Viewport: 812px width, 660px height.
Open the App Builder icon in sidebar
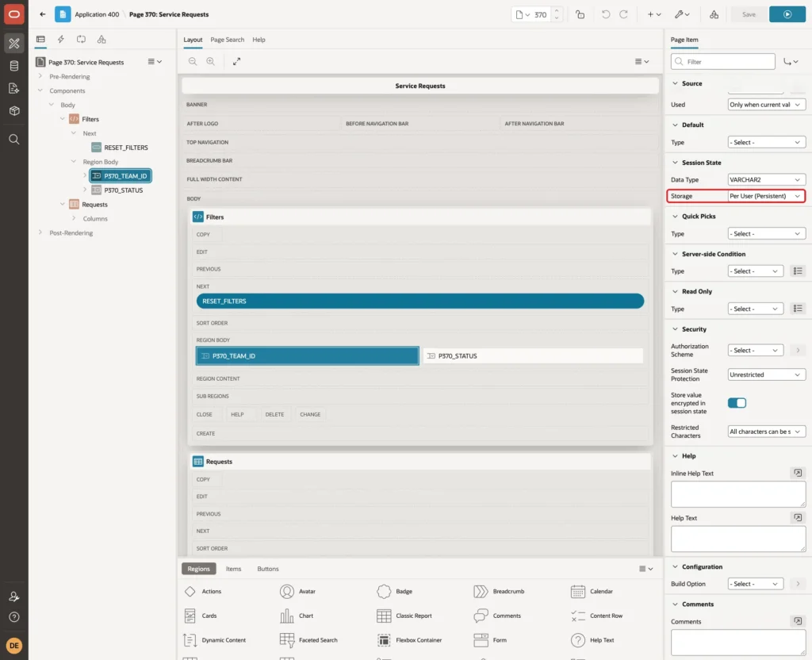tap(14, 43)
